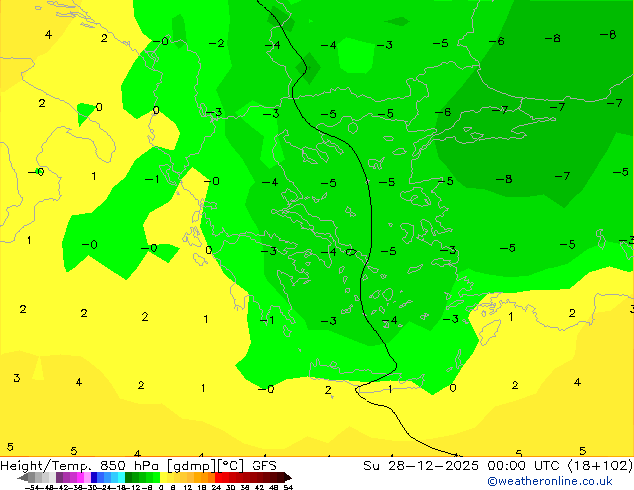Select the bright green legend swatch below 0
The width and height of the screenshot is (634, 490).
[156, 477]
